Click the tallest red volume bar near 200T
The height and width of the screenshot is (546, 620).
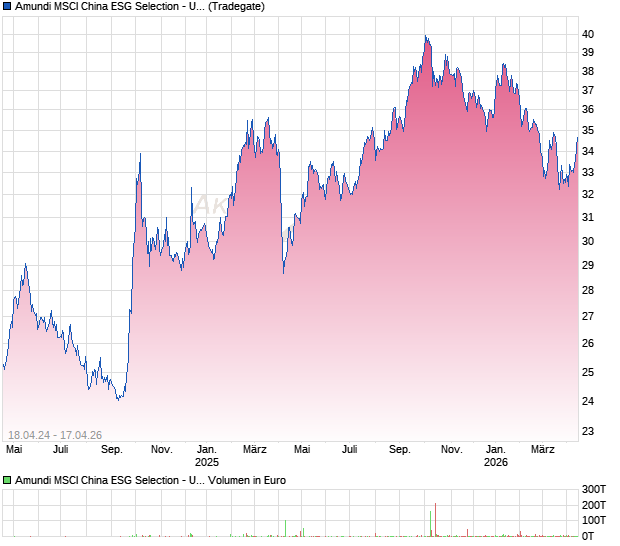click(x=435, y=520)
